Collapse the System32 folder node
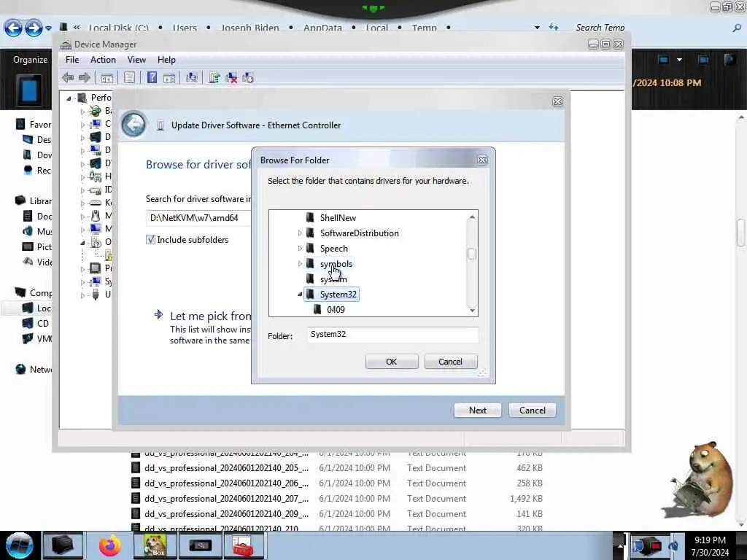Viewport: 747px width, 560px height. point(300,295)
